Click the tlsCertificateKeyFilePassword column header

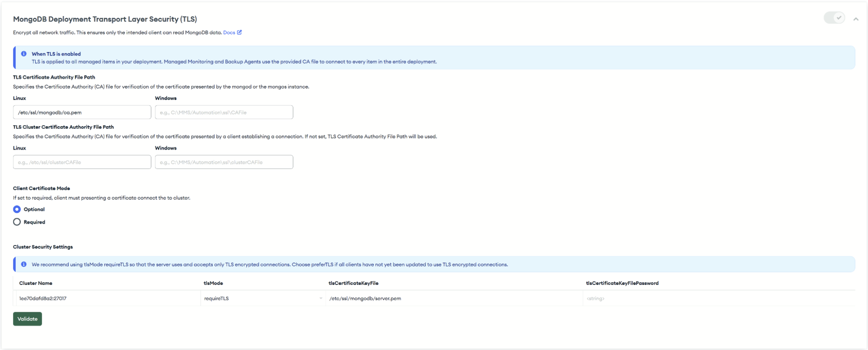coord(622,283)
